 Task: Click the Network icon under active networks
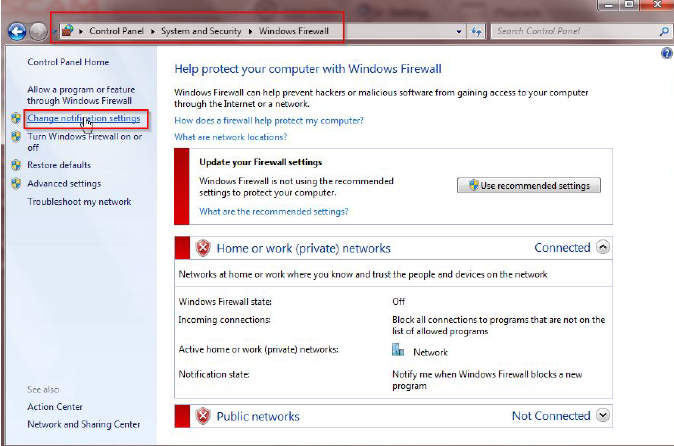point(398,350)
